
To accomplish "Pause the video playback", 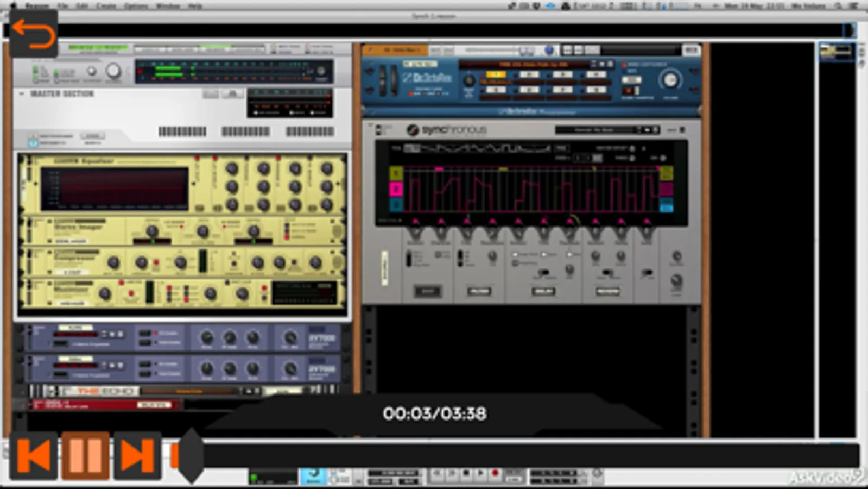I will click(x=85, y=455).
